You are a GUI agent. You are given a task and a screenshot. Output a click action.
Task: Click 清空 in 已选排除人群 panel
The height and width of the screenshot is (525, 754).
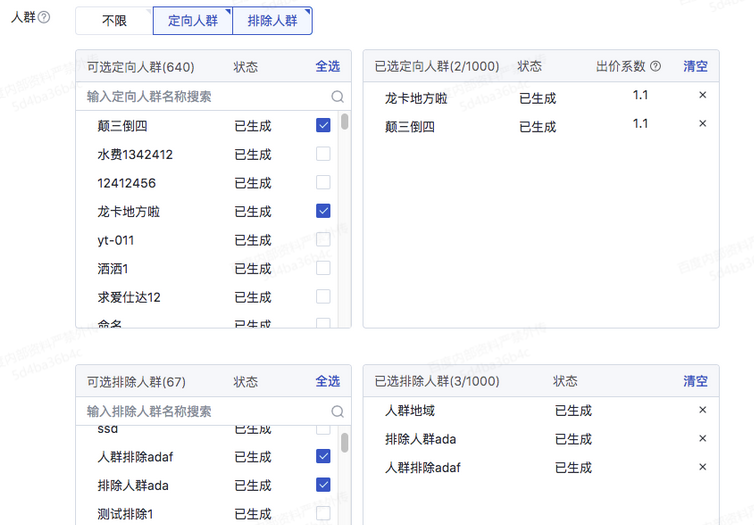[695, 381]
